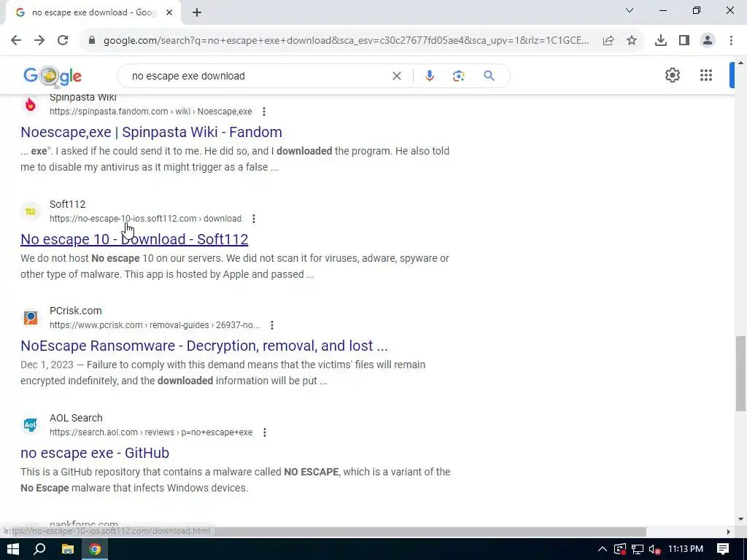Image resolution: width=747 pixels, height=560 pixels.
Task: Clear the search box text
Action: [x=396, y=76]
